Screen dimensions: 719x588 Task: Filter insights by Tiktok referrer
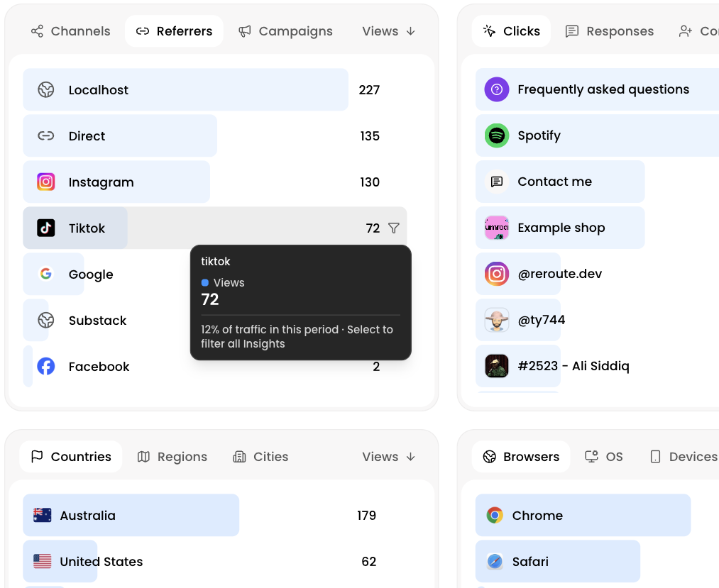[214, 228]
